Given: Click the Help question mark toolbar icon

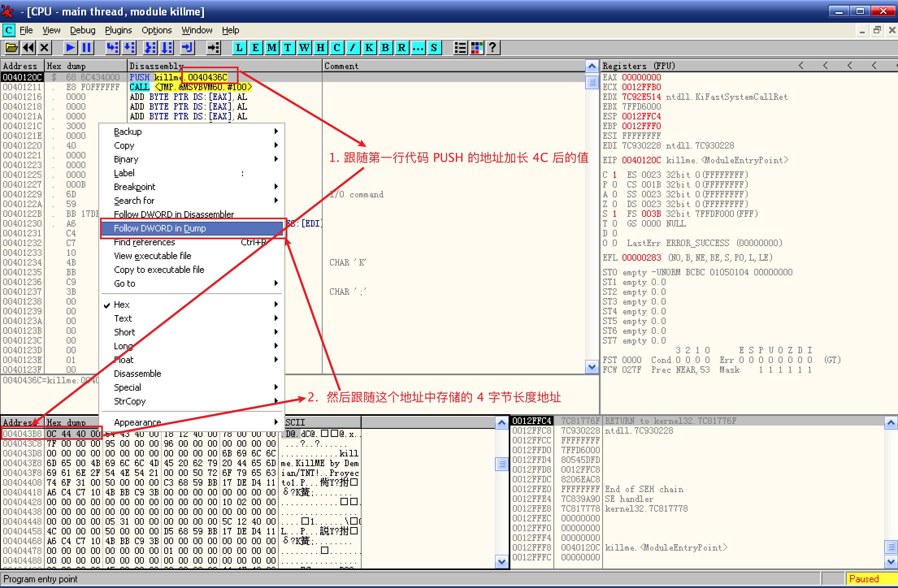Looking at the screenshot, I should coord(492,48).
